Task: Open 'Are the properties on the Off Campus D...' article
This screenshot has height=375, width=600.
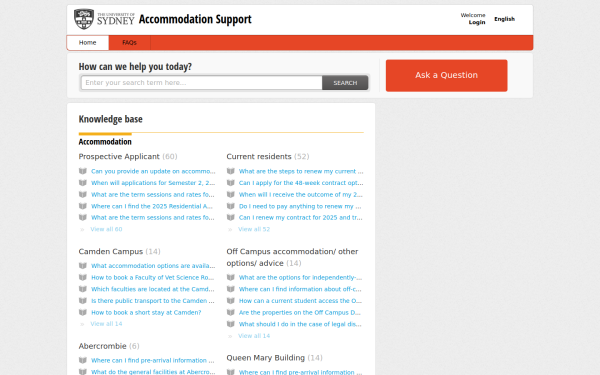Action: tap(300, 312)
